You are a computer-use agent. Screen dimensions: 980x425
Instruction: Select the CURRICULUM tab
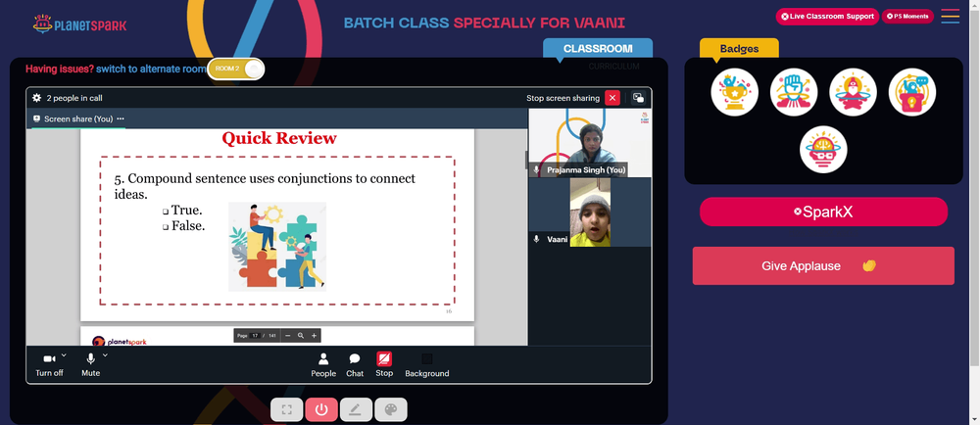click(x=613, y=67)
